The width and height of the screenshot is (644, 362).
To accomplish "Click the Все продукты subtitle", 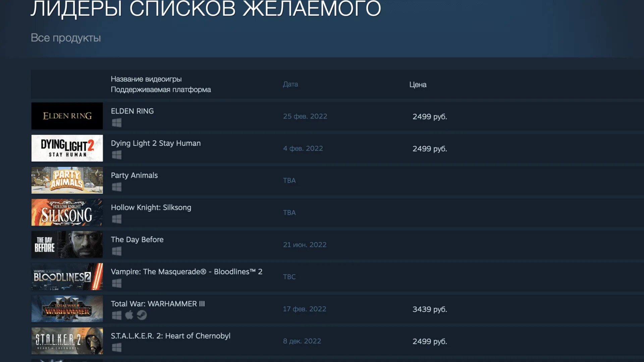I will (x=66, y=38).
